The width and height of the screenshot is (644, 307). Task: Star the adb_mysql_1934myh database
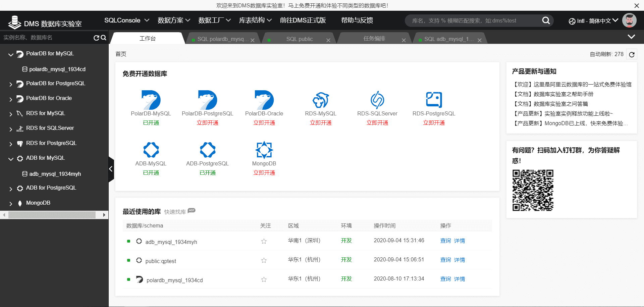(x=264, y=241)
